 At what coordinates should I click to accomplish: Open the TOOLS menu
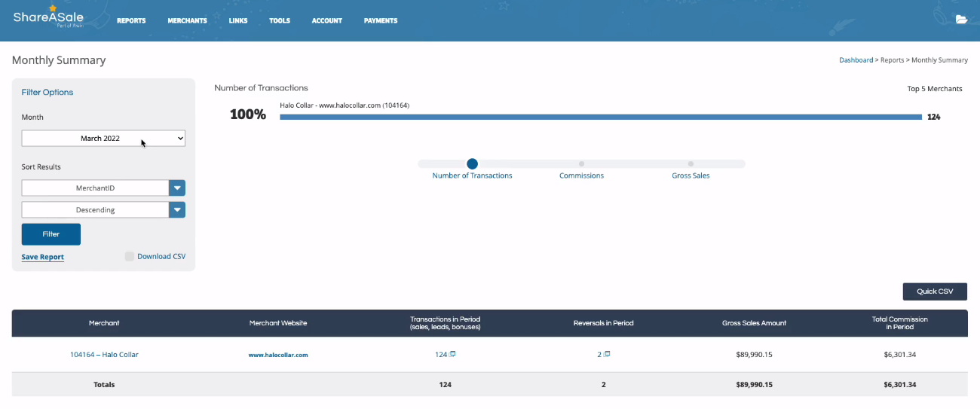tap(280, 20)
